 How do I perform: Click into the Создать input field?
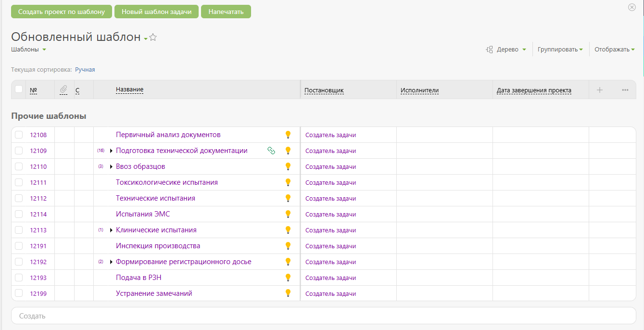point(323,316)
